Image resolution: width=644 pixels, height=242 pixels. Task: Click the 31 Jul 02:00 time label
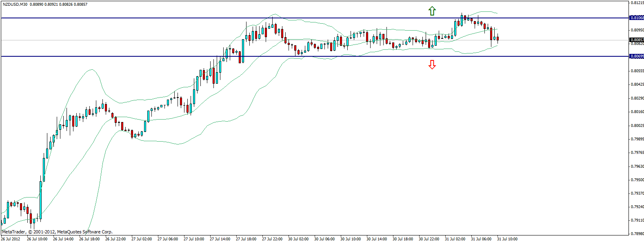(455, 239)
